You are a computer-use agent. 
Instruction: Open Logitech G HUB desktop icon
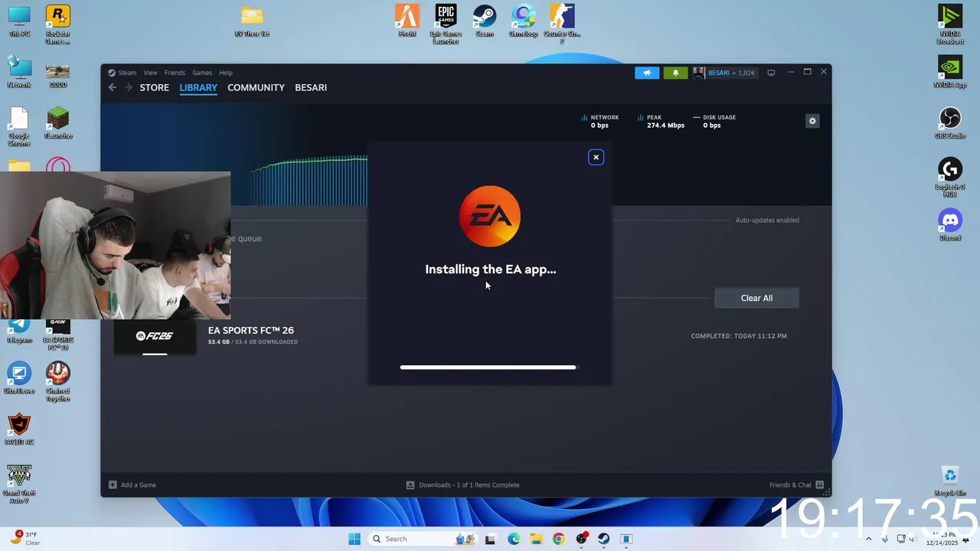pyautogui.click(x=950, y=178)
